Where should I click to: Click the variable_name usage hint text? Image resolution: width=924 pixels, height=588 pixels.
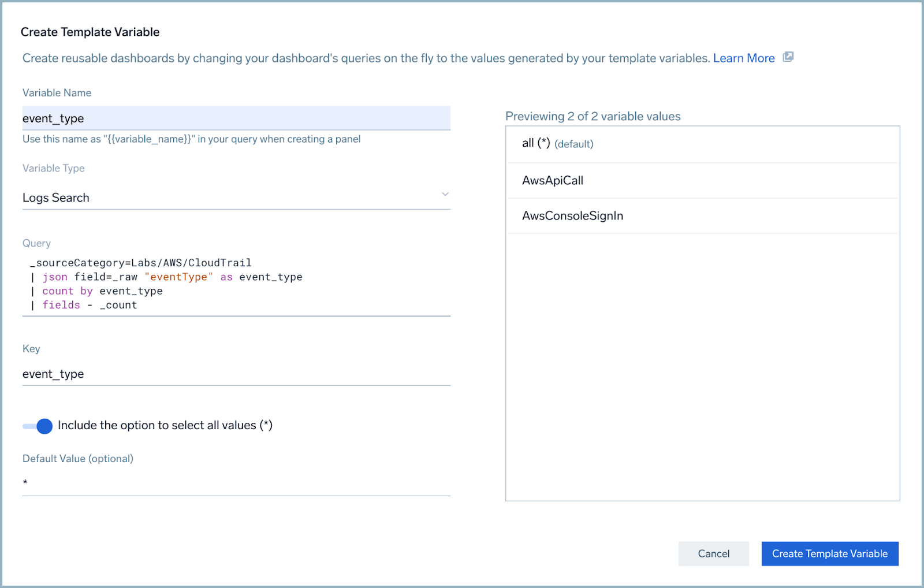coord(191,139)
